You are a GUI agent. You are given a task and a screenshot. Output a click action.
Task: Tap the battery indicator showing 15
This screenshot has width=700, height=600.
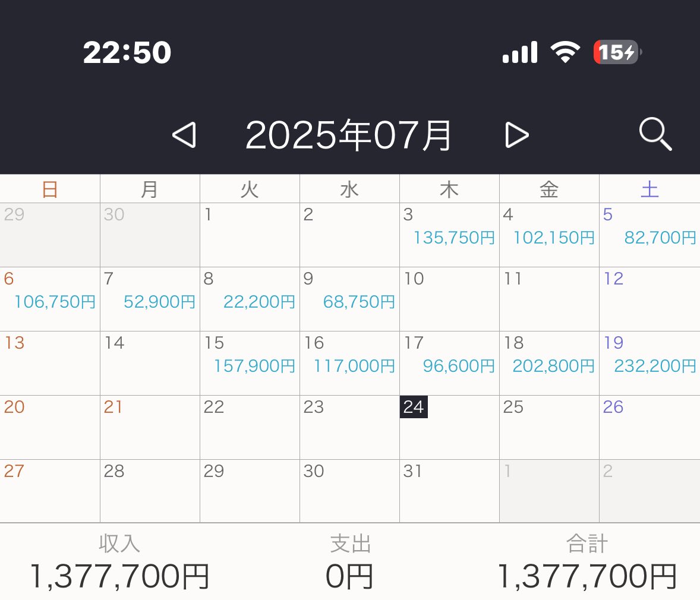coord(617,52)
